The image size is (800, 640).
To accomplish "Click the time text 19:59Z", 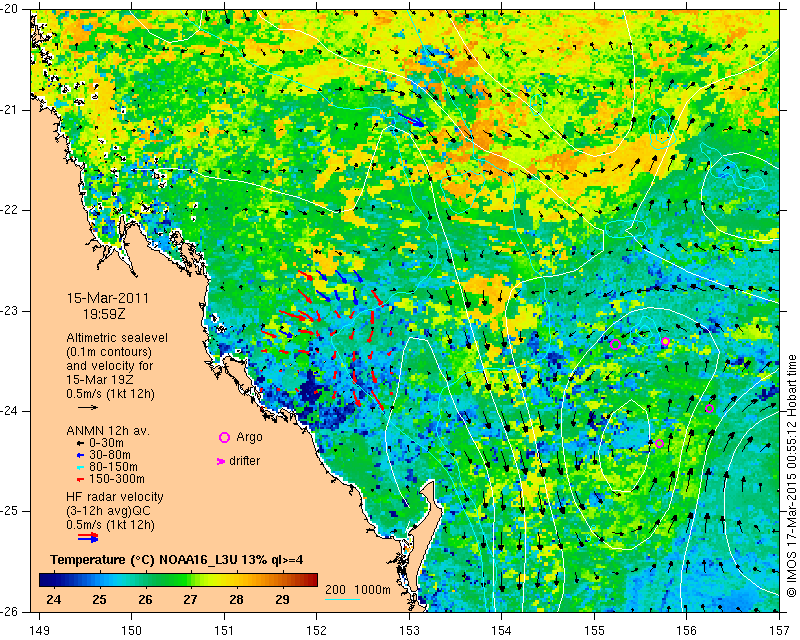I will tap(104, 314).
